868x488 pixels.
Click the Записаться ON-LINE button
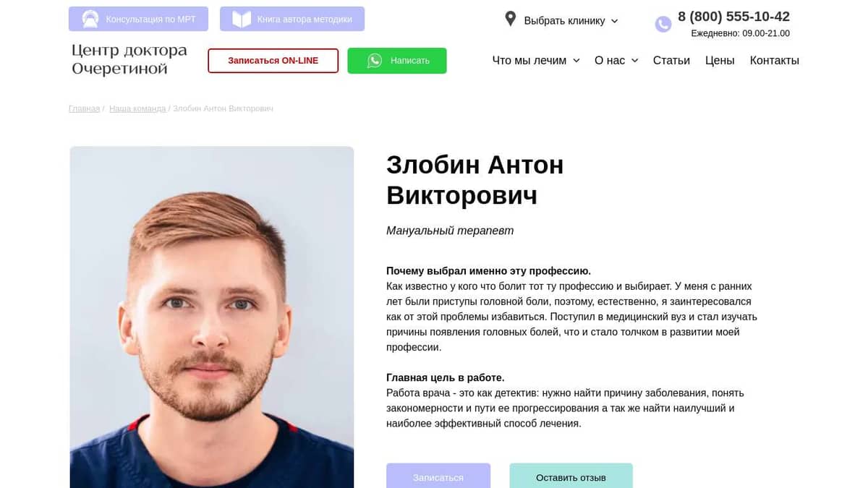click(x=273, y=61)
